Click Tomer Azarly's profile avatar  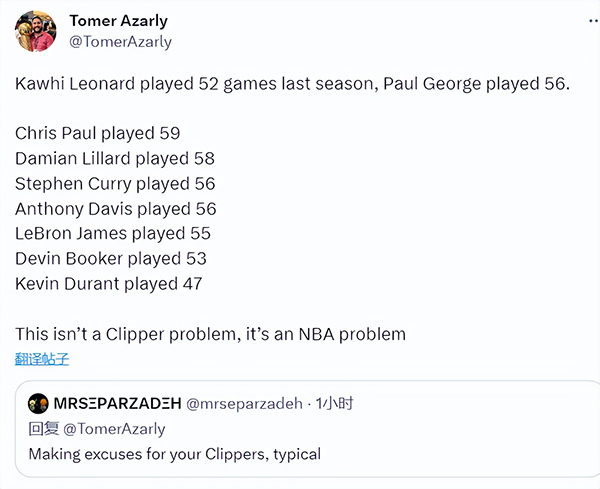click(x=35, y=31)
